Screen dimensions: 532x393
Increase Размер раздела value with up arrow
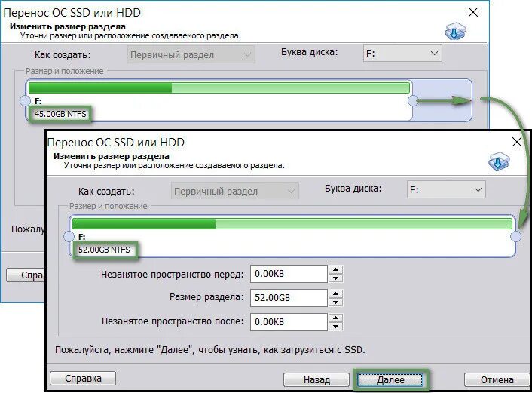(335, 294)
